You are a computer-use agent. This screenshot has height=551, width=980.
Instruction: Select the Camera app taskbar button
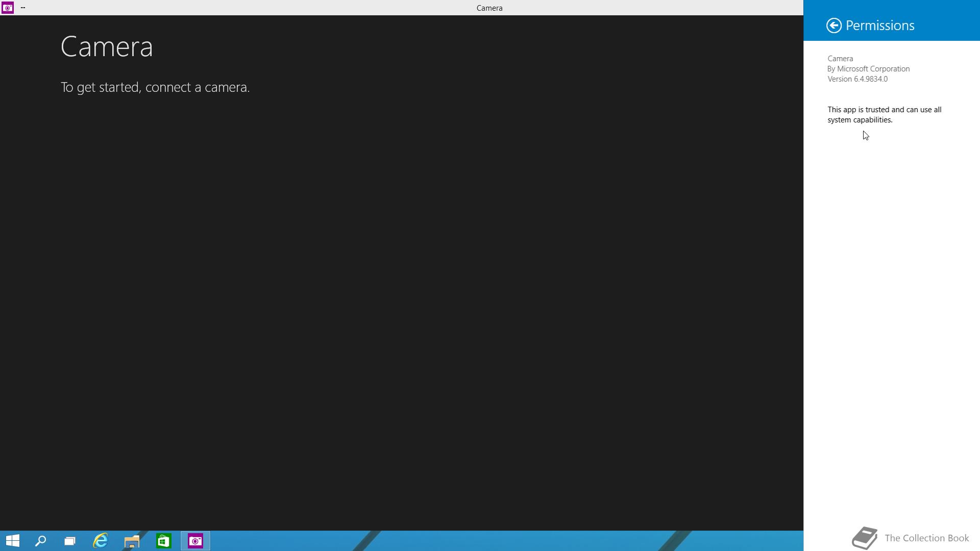(195, 541)
